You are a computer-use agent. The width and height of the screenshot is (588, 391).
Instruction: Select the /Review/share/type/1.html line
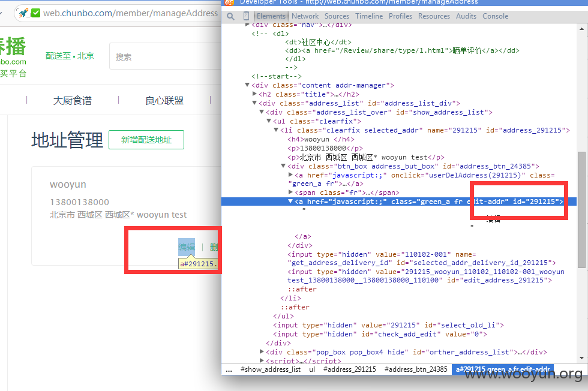click(403, 50)
